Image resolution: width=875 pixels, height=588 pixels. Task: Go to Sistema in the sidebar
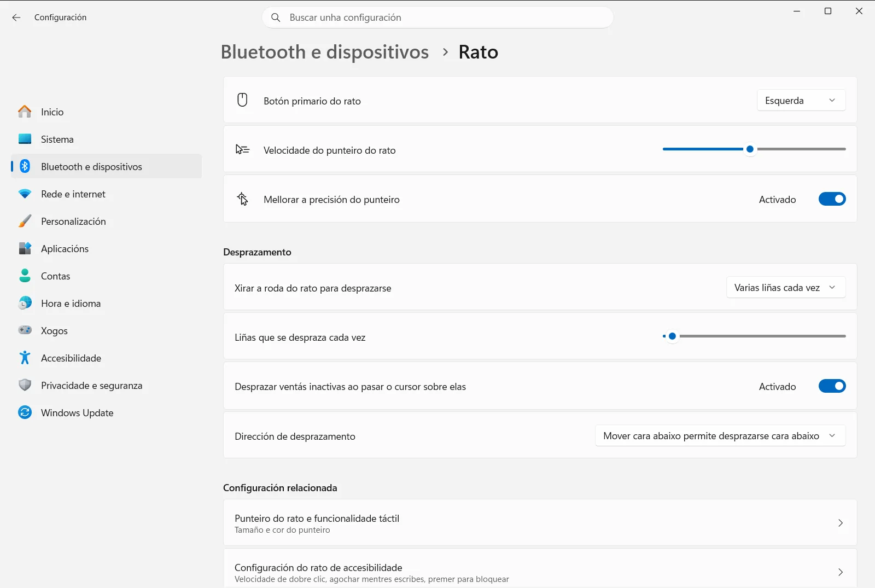click(x=106, y=139)
